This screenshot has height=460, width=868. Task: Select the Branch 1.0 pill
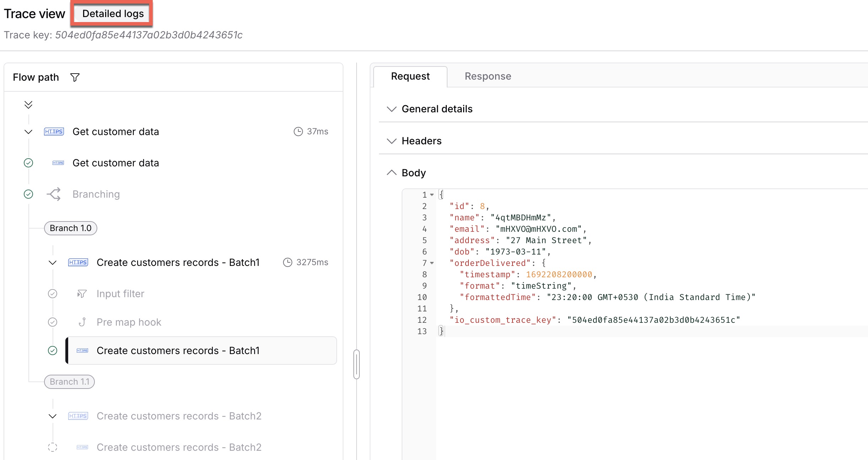[x=70, y=228]
